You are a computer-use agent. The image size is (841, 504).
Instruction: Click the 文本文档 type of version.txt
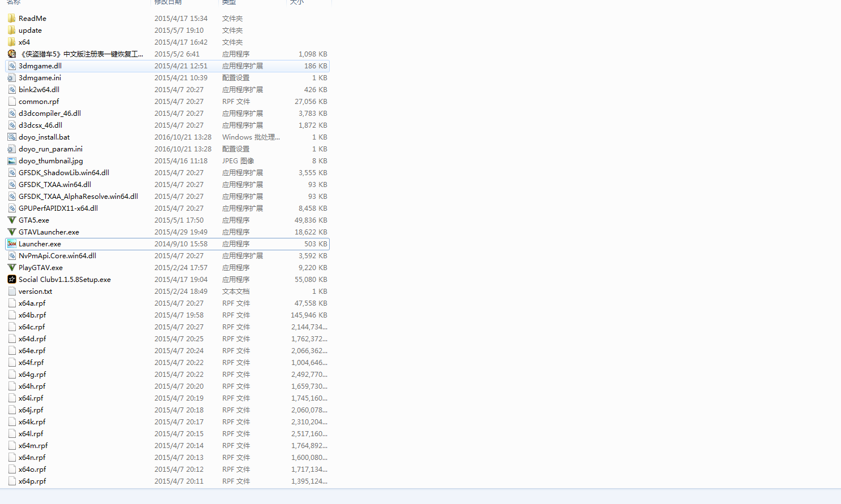pyautogui.click(x=236, y=291)
